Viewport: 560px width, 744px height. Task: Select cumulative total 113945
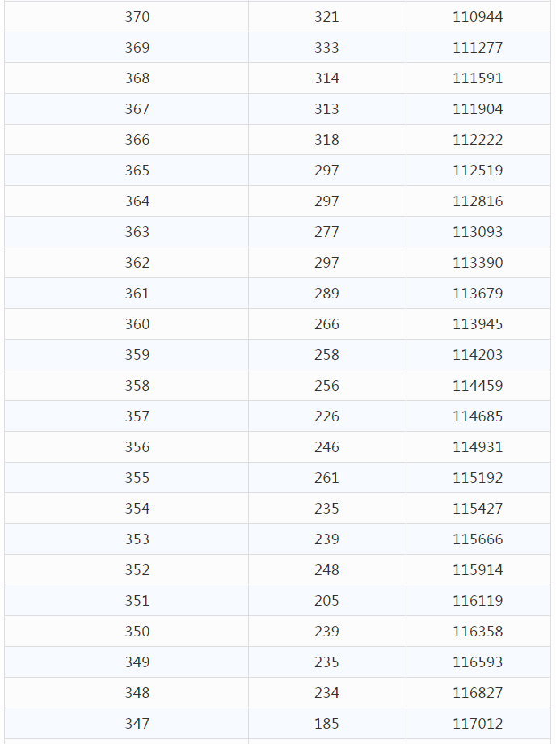point(478,324)
